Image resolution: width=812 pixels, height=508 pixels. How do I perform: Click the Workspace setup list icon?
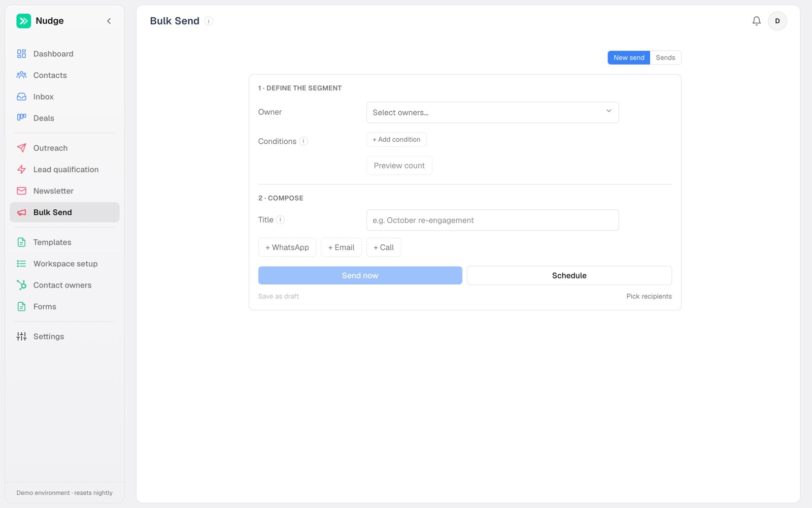[x=21, y=264]
